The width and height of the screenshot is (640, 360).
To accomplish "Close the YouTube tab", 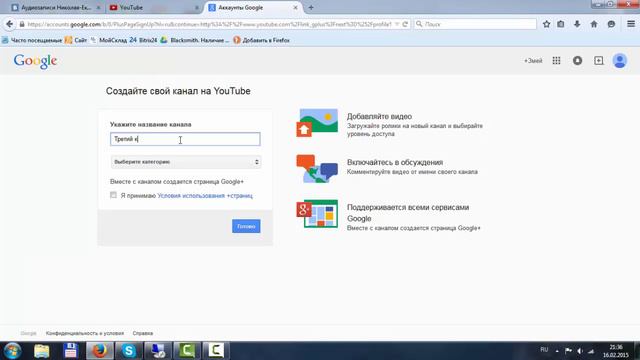I will point(197,7).
